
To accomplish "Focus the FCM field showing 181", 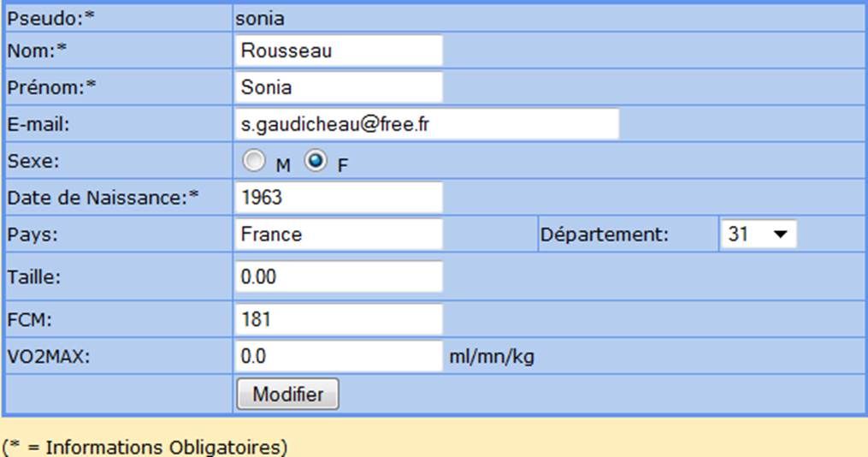I will click(339, 319).
